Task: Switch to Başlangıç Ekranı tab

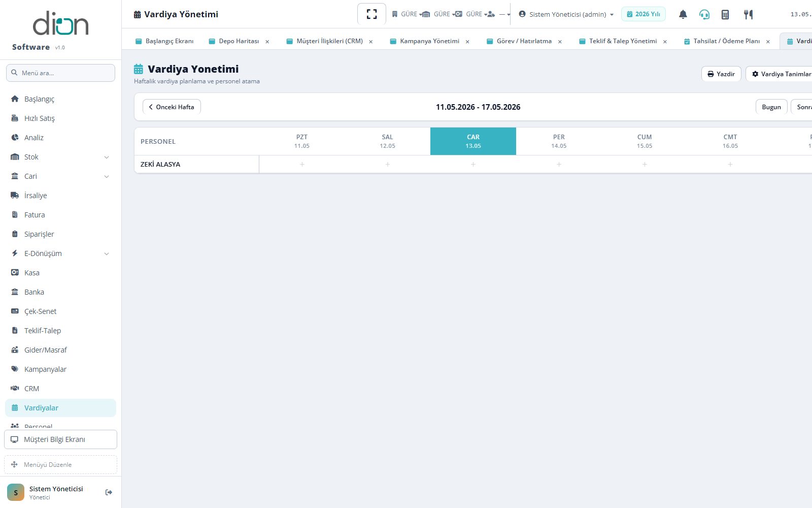Action: point(164,41)
